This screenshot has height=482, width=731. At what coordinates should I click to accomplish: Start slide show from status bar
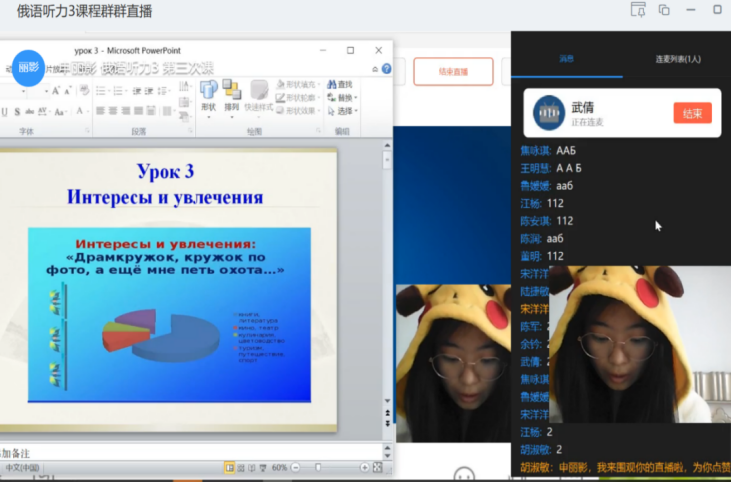tap(263, 468)
